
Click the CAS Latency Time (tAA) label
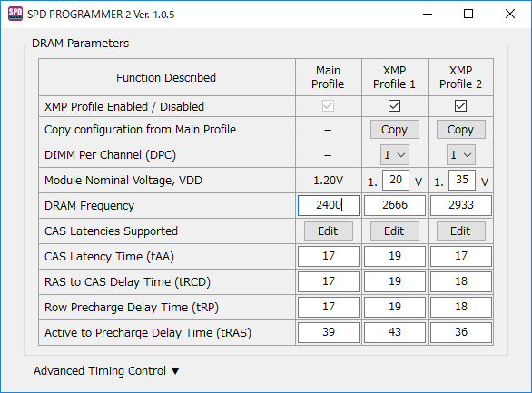point(109,257)
